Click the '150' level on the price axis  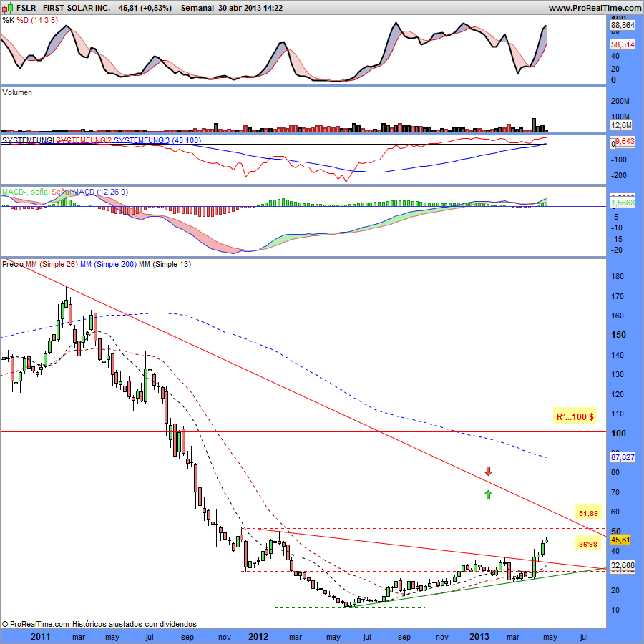[x=618, y=335]
